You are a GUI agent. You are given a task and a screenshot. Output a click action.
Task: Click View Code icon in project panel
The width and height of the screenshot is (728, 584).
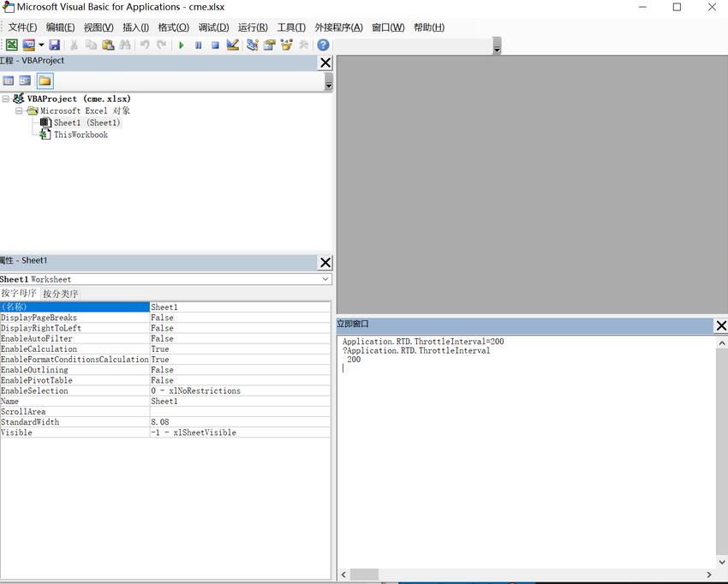coord(9,80)
